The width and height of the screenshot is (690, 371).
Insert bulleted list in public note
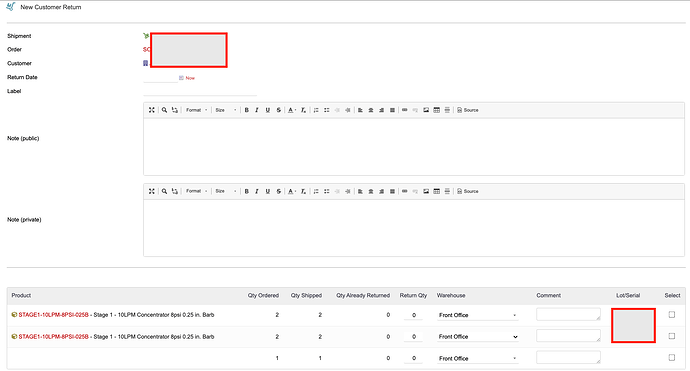(x=327, y=110)
